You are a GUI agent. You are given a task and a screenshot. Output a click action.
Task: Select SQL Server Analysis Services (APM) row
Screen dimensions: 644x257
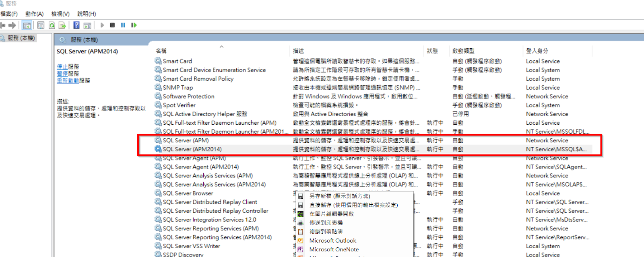(x=373, y=175)
